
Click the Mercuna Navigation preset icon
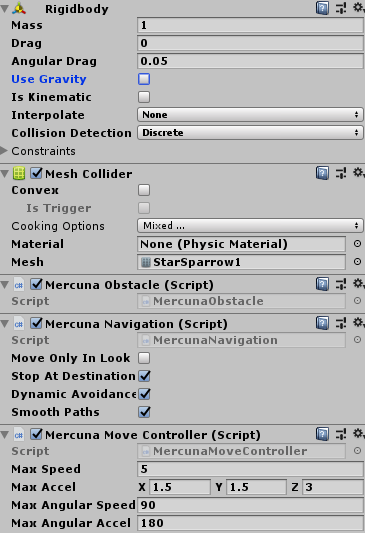(x=341, y=323)
